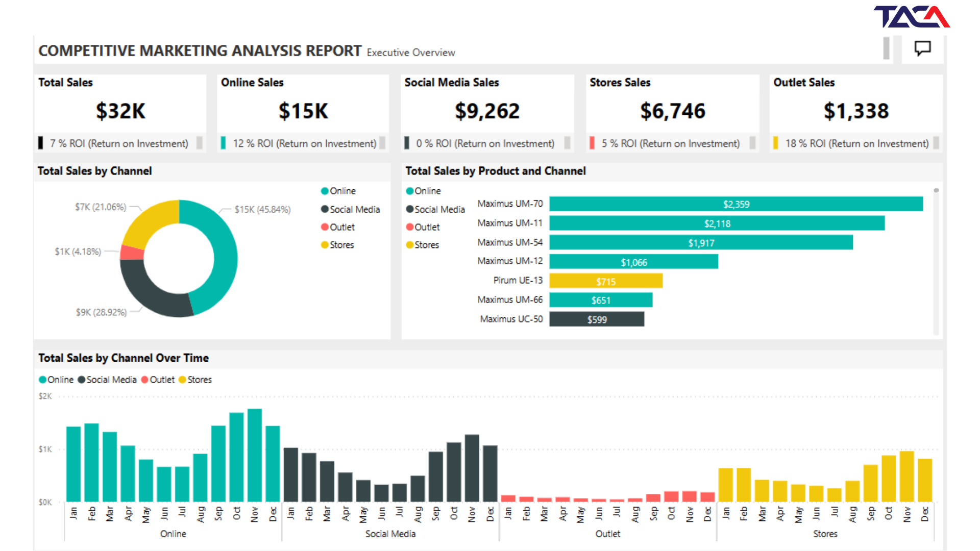Click Outlet legend in Over Time chart
The height and width of the screenshot is (551, 980).
coord(158,380)
